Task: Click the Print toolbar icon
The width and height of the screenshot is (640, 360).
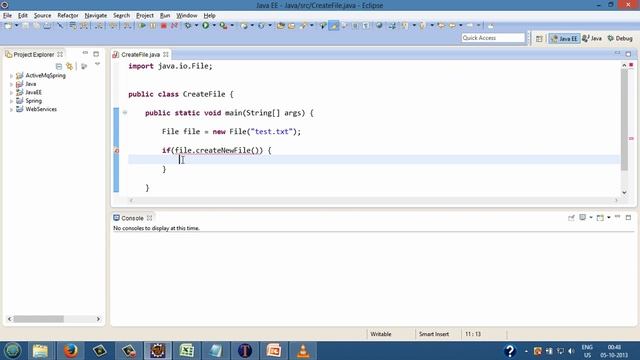Action: [x=47, y=25]
